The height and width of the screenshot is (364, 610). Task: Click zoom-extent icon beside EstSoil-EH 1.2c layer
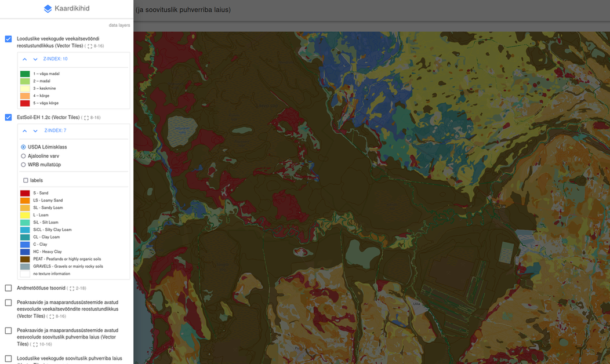87,117
